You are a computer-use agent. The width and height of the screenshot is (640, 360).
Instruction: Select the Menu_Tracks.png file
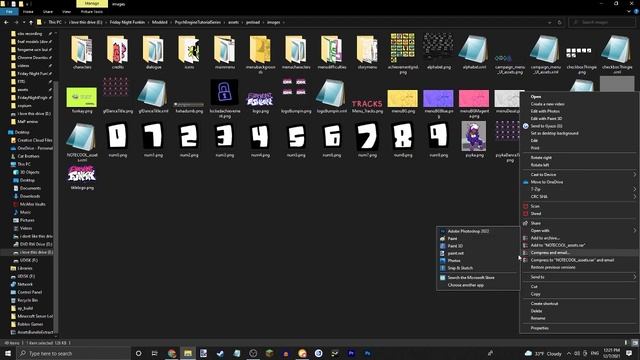367,106
